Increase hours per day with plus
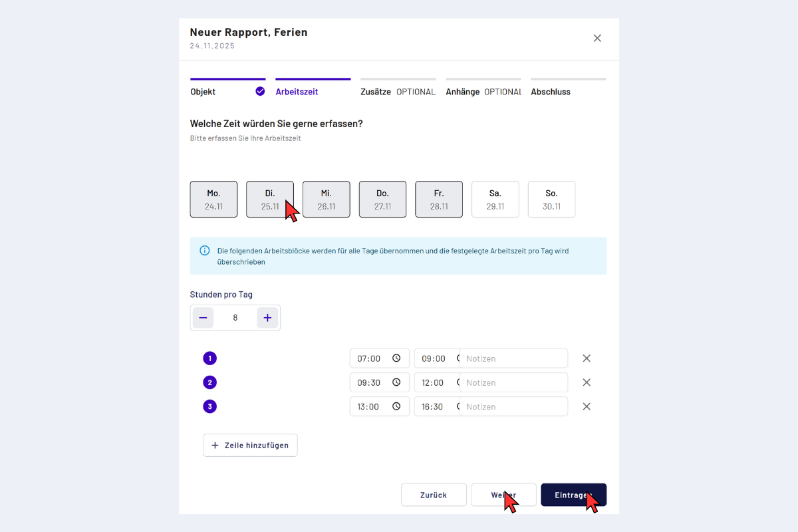This screenshot has width=798, height=532. point(267,318)
